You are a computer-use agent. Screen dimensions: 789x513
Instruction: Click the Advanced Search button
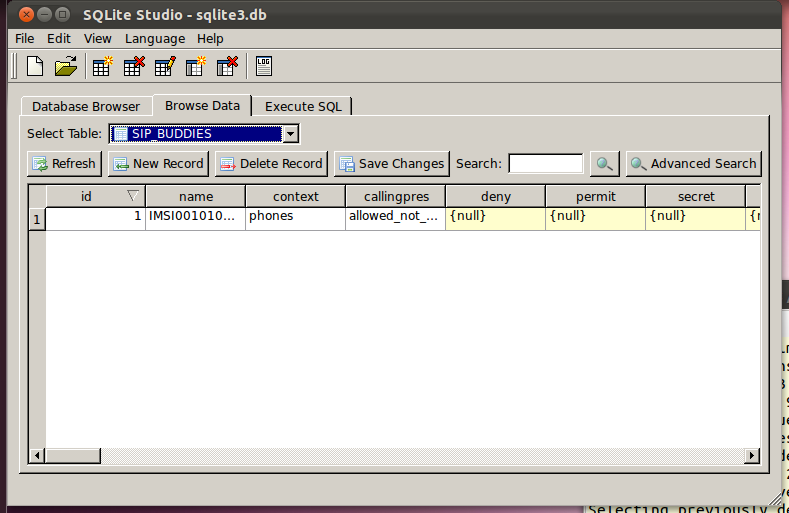693,164
